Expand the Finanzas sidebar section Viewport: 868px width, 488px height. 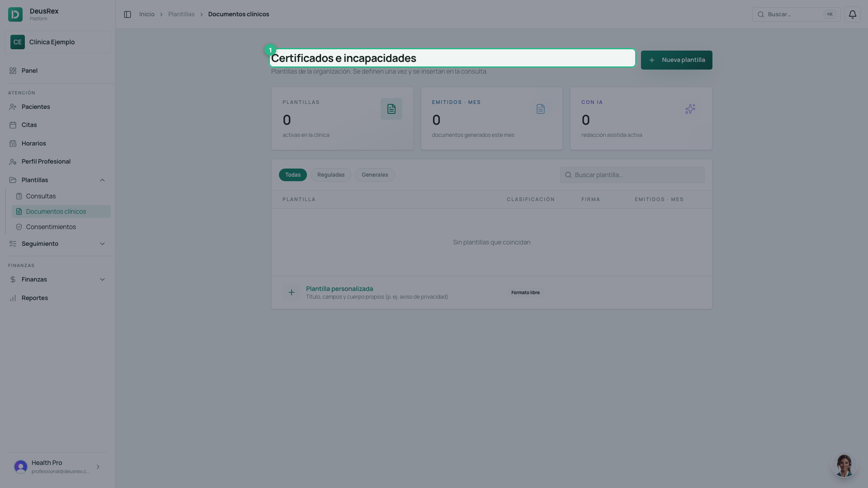click(102, 280)
